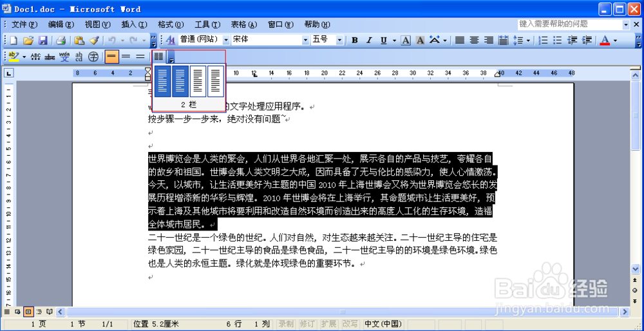Open the style dropdown 普通 (网站)
Screen dimensions: 644x331
pos(226,40)
